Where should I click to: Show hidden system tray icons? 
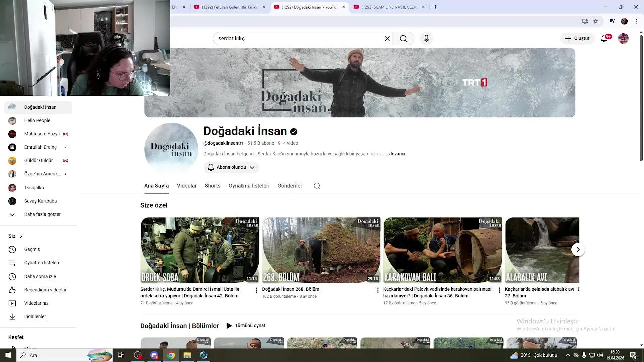click(x=568, y=355)
